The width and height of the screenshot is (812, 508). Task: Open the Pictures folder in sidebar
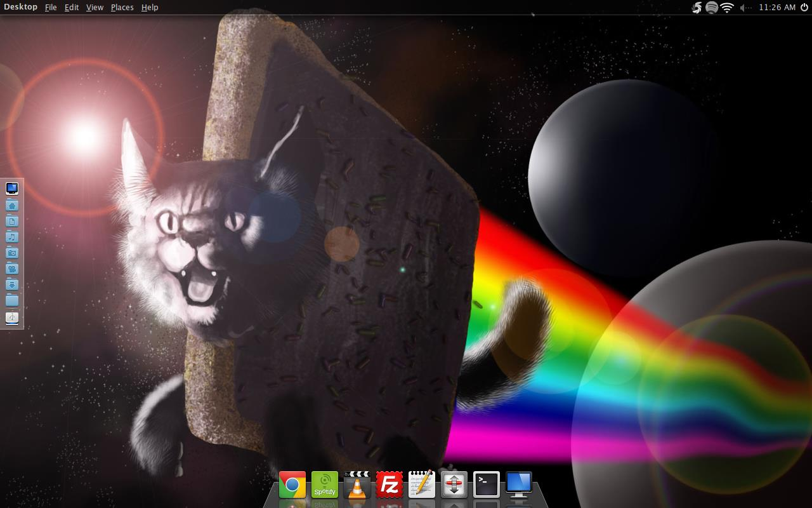pyautogui.click(x=12, y=253)
